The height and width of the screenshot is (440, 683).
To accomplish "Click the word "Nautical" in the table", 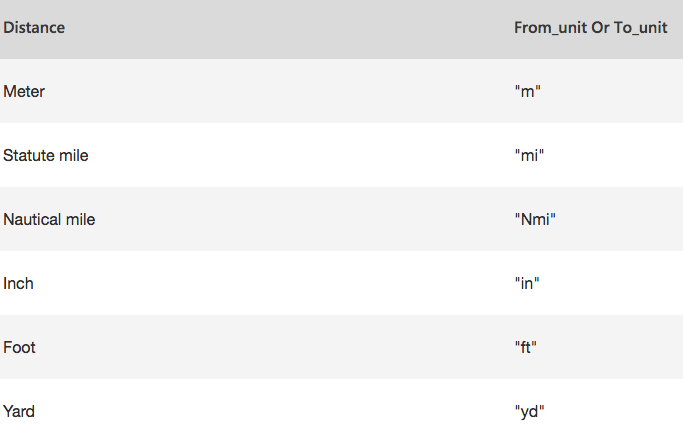I will pyautogui.click(x=32, y=220).
